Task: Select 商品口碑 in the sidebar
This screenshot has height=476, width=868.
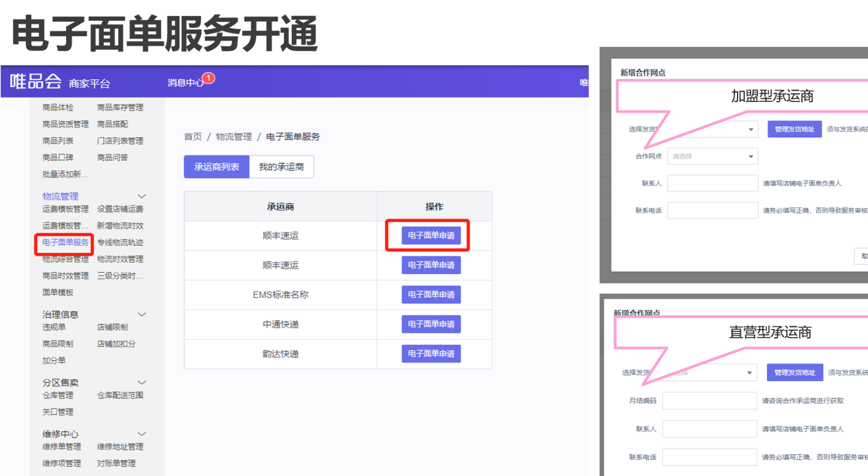Action: point(58,158)
